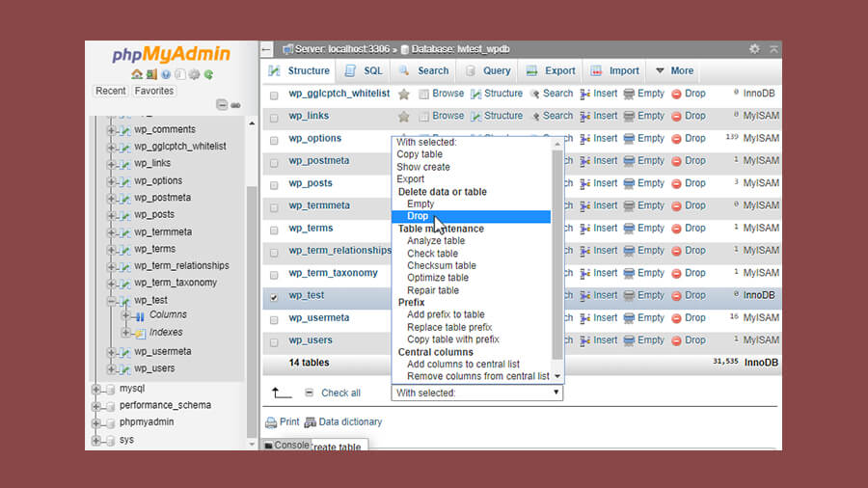The height and width of the screenshot is (488, 868).
Task: Expand the sys database node
Action: [x=95, y=441]
